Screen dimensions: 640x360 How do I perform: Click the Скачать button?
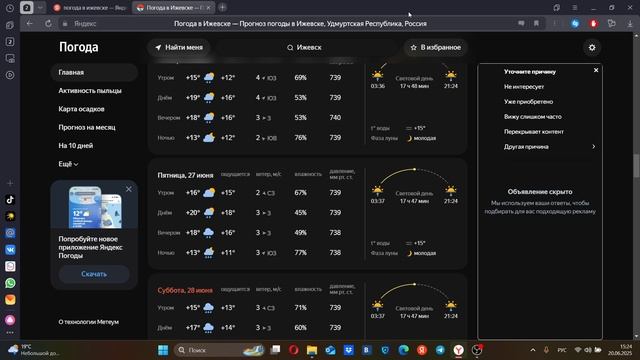pos(94,274)
